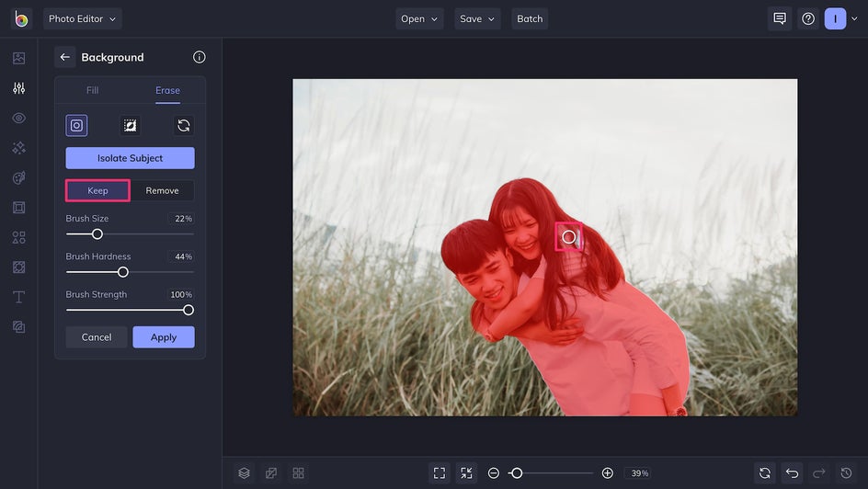
Task: Open the Layers icon in the bottom bar
Action: click(244, 473)
